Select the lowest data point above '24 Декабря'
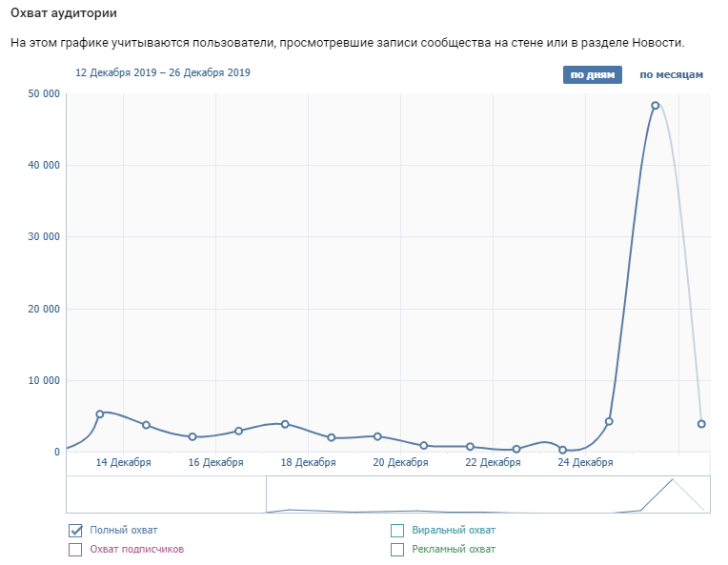 point(562,450)
